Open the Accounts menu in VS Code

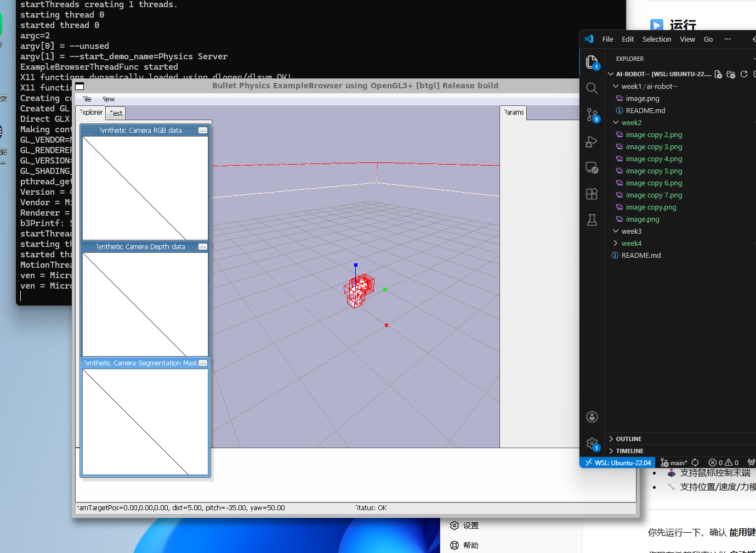[x=592, y=417]
